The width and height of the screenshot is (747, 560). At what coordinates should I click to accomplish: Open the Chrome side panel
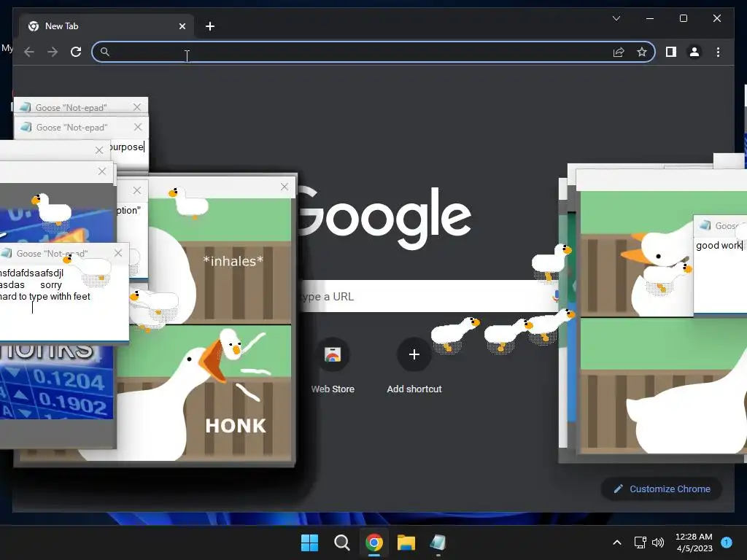671,52
